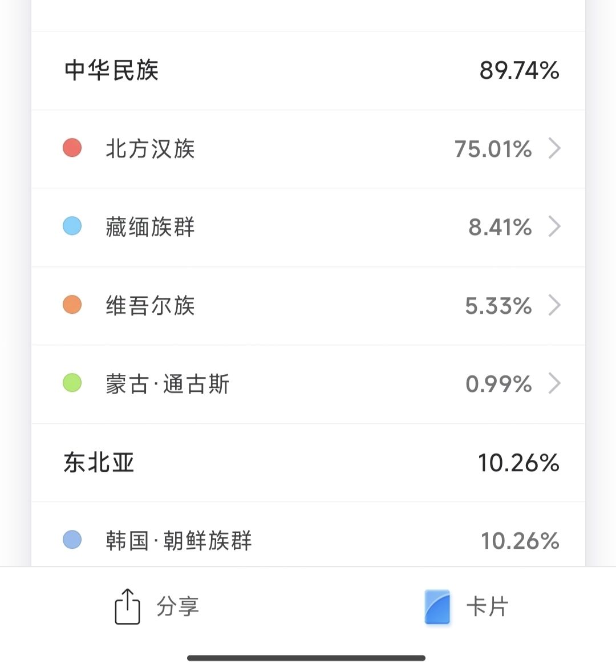Tap the home indicator bar
616x672 pixels.
tap(306, 658)
